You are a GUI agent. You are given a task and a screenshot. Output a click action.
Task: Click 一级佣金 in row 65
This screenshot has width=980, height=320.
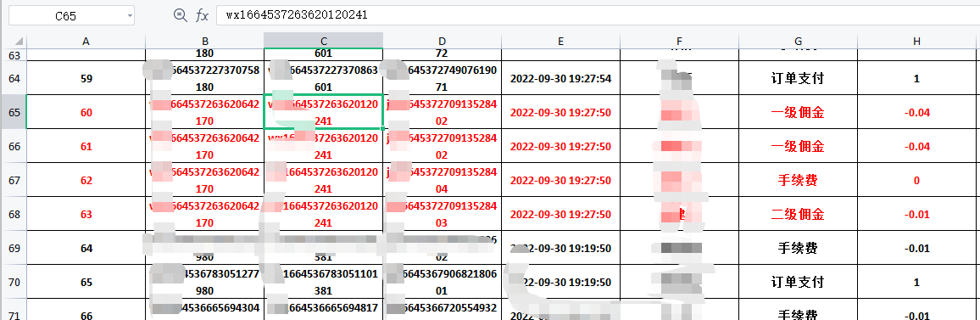click(x=798, y=113)
